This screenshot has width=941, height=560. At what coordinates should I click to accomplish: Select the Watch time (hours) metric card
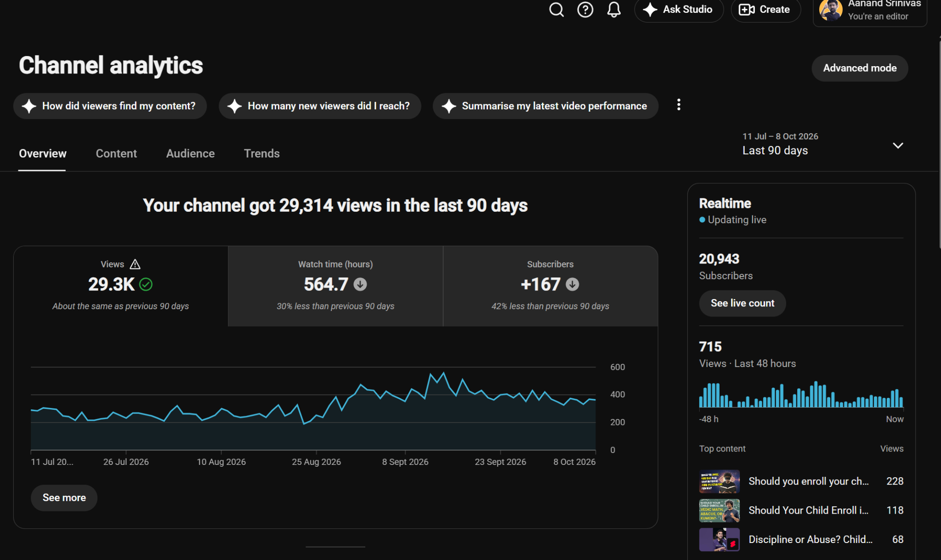tap(335, 286)
